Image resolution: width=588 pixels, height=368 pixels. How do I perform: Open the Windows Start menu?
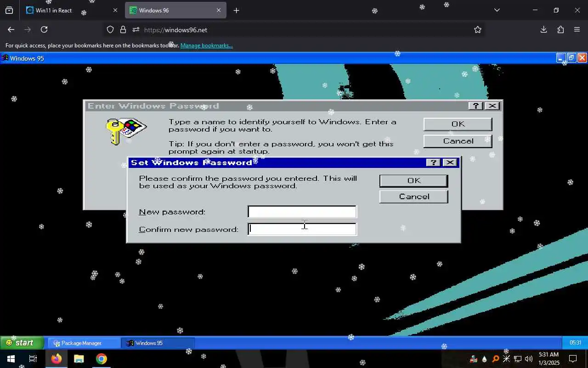11,359
